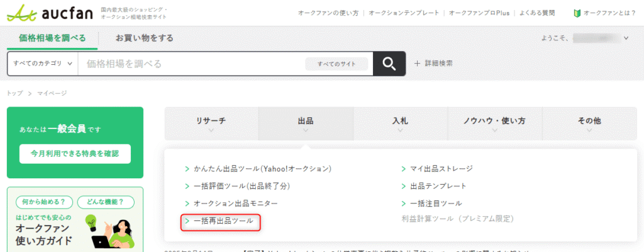Screen dimensions: 644x252
Task: Open すべてのカテゴリ dropdown
Action: (x=43, y=64)
